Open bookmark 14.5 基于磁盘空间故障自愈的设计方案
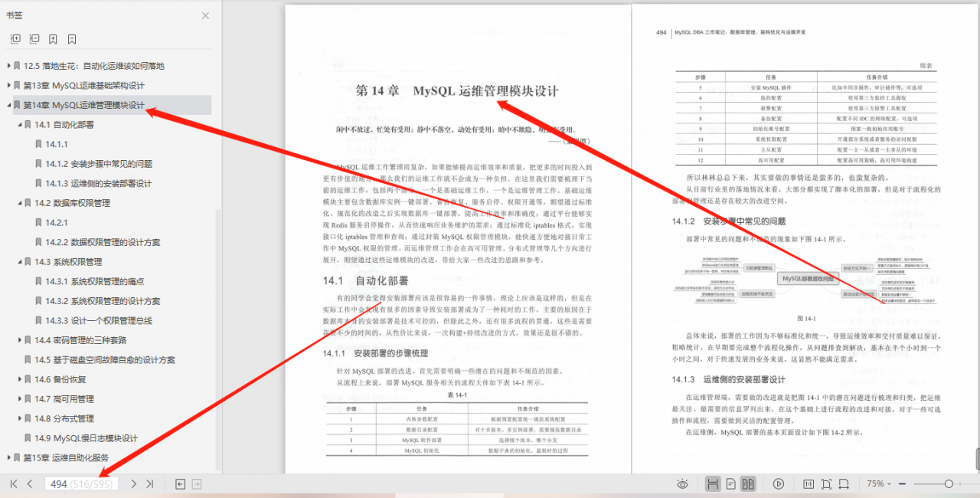Screen dimensions: 980x498 pyautogui.click(x=105, y=360)
